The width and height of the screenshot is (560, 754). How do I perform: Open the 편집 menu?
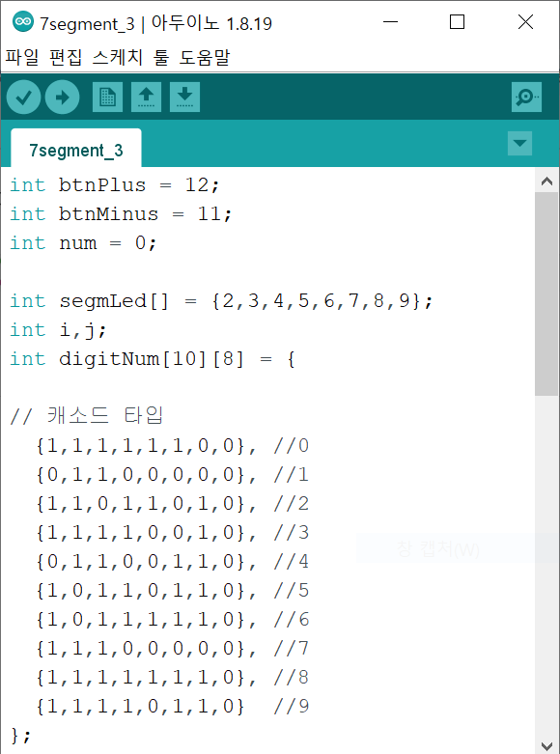click(66, 58)
